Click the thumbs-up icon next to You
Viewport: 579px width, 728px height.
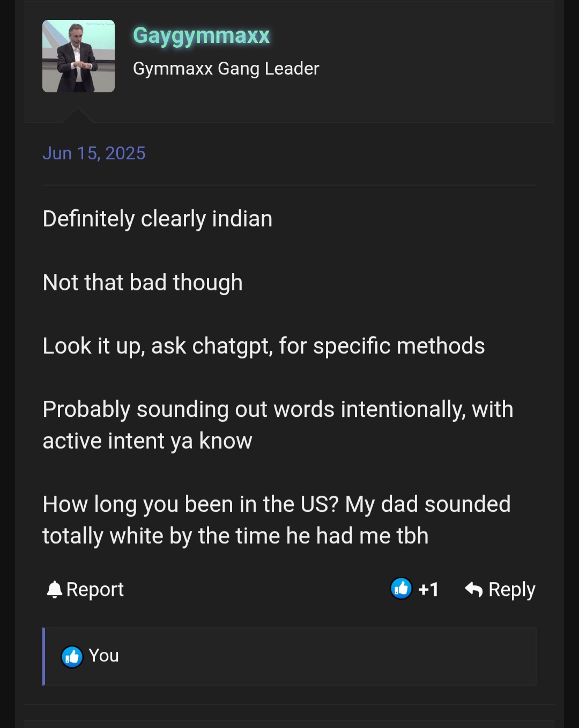[x=72, y=656]
